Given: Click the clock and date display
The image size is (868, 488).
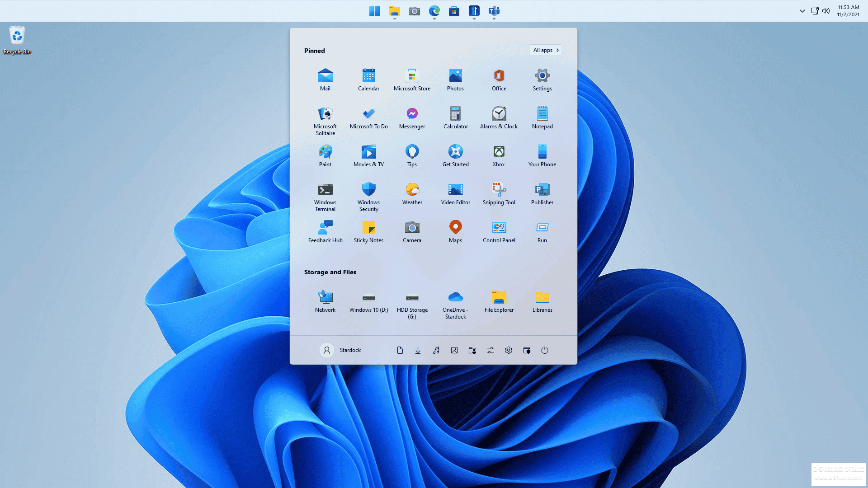Looking at the screenshot, I should pyautogui.click(x=848, y=11).
